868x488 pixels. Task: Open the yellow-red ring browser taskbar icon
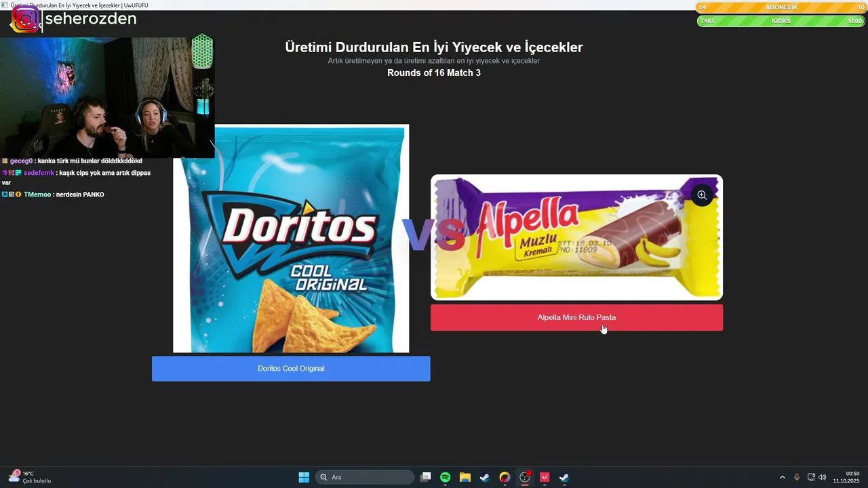tap(505, 477)
